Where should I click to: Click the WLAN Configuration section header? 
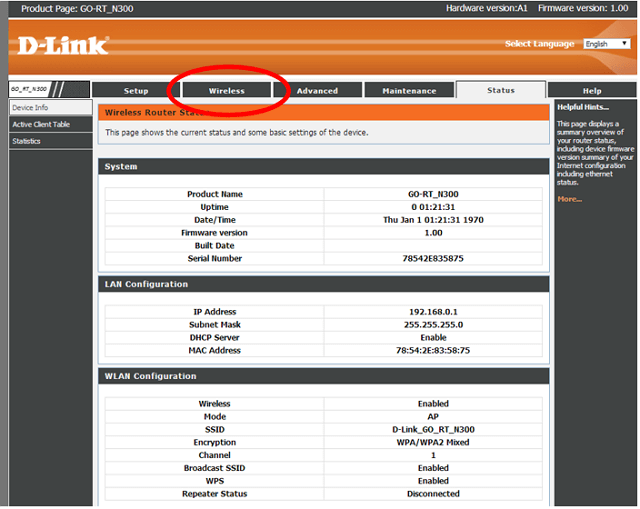[324, 376]
